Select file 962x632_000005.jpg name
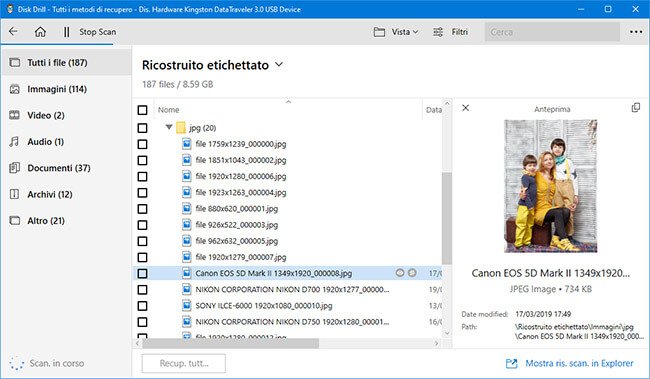The height and width of the screenshot is (379, 650). coord(237,241)
